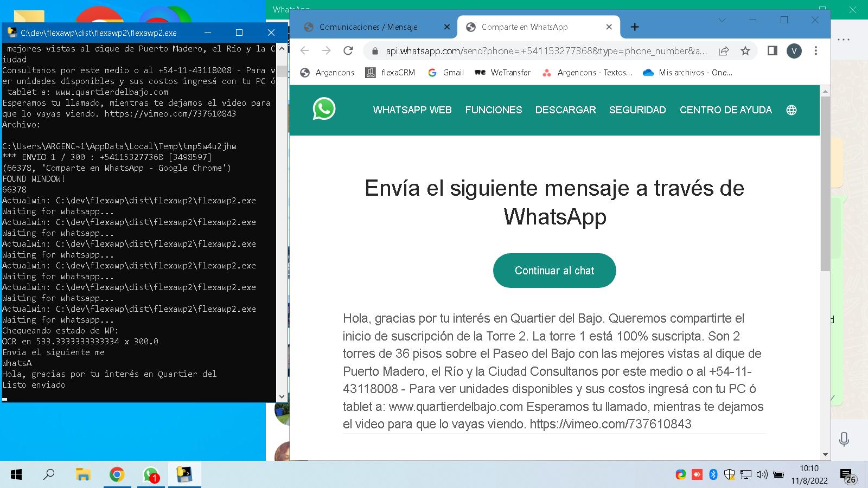868x488 pixels.
Task: Click the lock icon in the address bar
Action: tap(374, 51)
